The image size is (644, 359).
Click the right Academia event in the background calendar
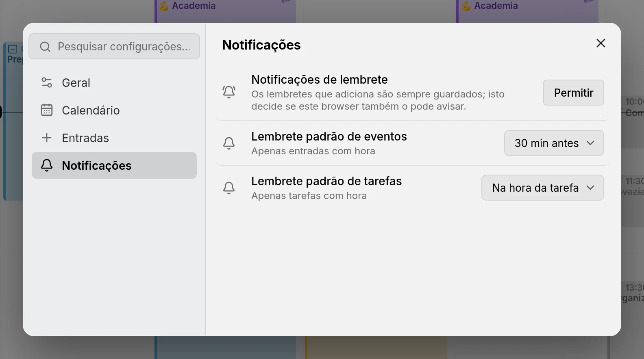tap(527, 11)
